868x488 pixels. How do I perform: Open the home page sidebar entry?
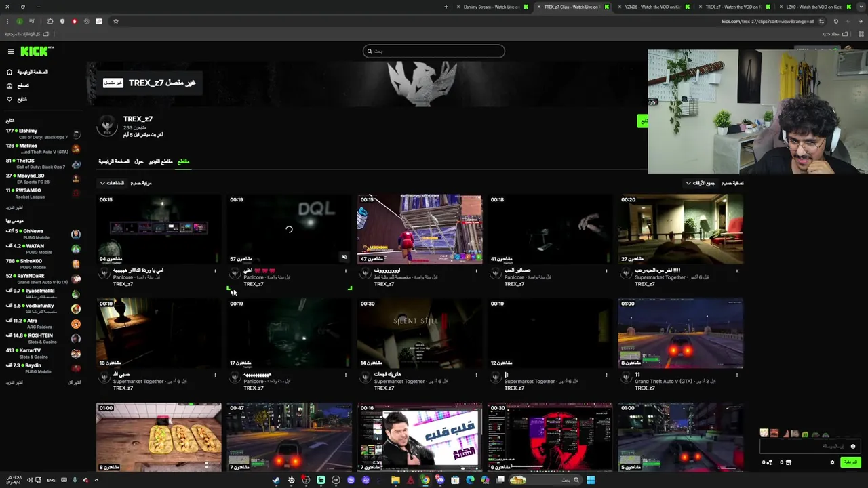[28, 72]
